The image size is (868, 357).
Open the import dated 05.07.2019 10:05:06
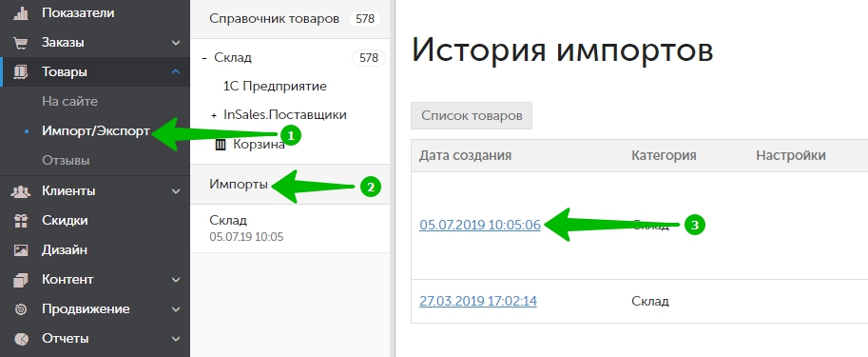[x=480, y=225]
